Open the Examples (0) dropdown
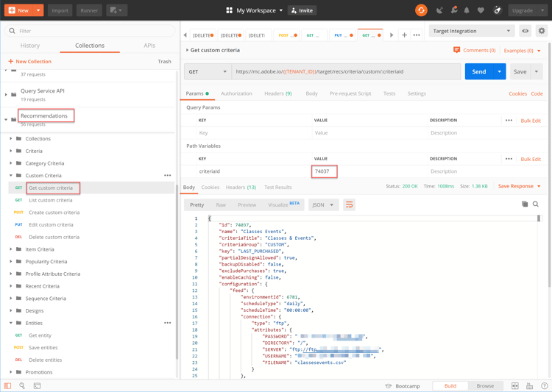The width and height of the screenshot is (552, 392). click(x=522, y=51)
